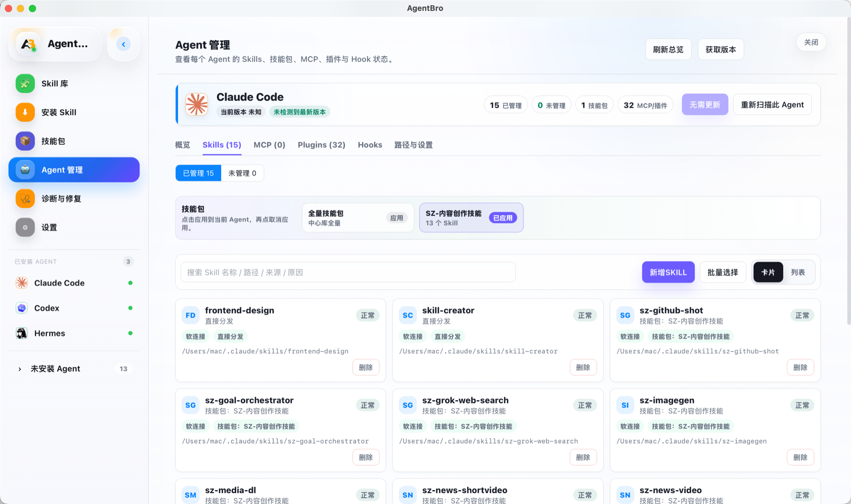This screenshot has width=851, height=504.
Task: Toggle 已应用 on SZ-内容创作技能 pack
Action: [x=503, y=218]
